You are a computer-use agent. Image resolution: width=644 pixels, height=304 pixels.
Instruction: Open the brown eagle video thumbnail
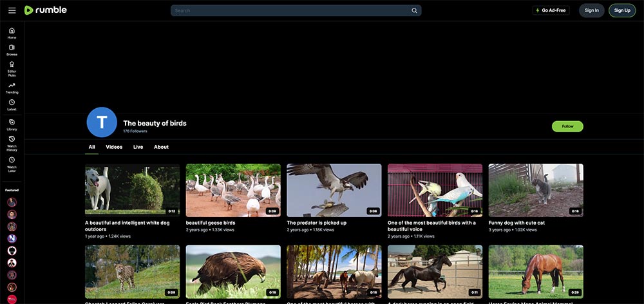click(x=233, y=272)
